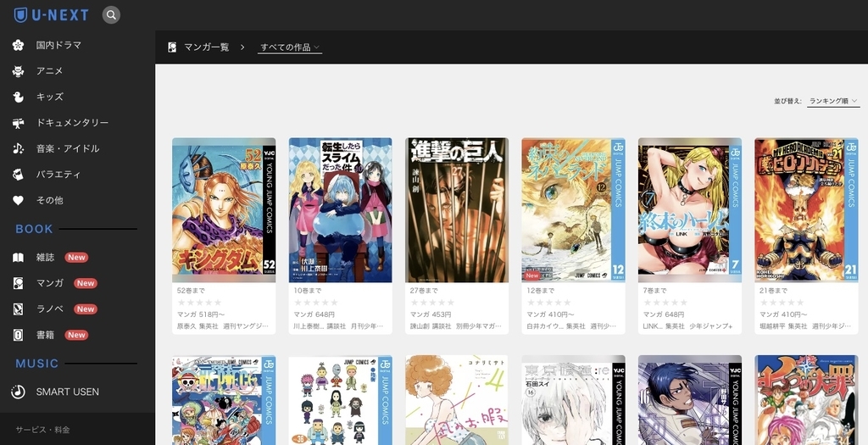Open 僕のヒーローアカデミア volume 21 cover
Viewport: 868px width, 445px height.
click(x=807, y=210)
